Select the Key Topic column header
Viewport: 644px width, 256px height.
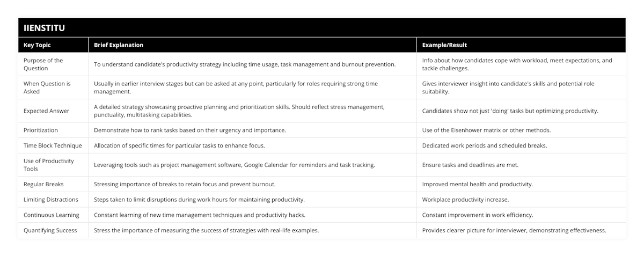coord(37,45)
